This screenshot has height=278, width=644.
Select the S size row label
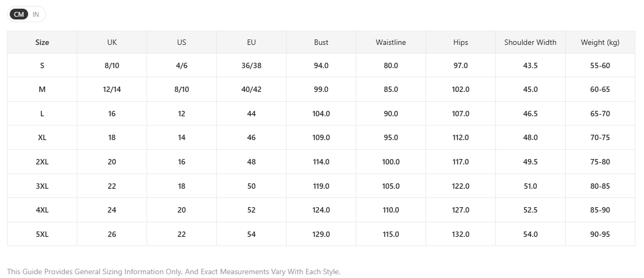pos(42,65)
